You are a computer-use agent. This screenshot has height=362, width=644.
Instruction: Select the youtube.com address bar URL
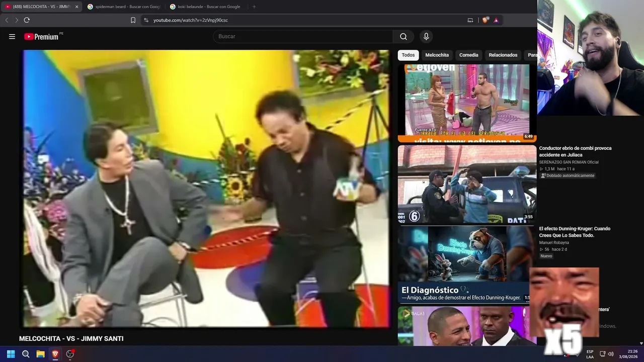(191, 20)
